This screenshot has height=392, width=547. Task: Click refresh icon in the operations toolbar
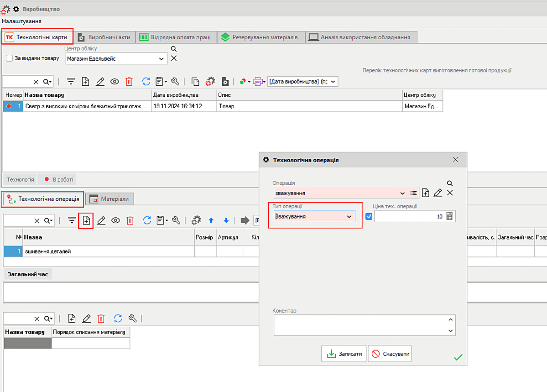coord(147,220)
